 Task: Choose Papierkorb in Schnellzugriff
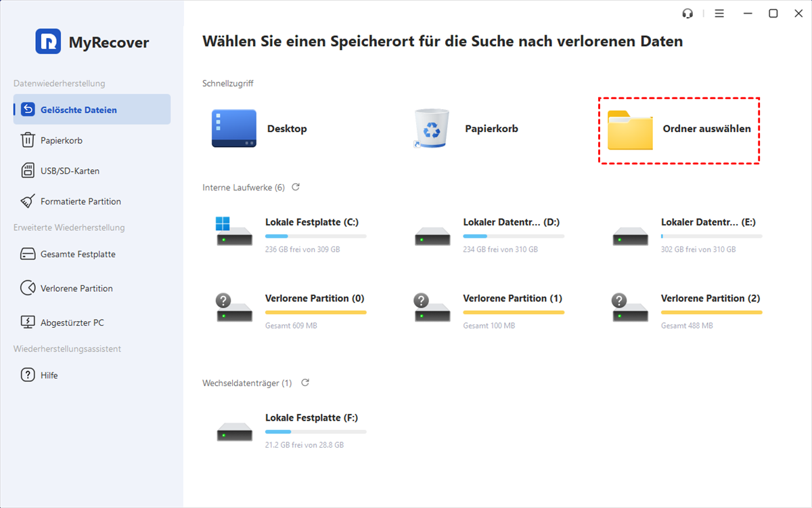[x=466, y=129]
